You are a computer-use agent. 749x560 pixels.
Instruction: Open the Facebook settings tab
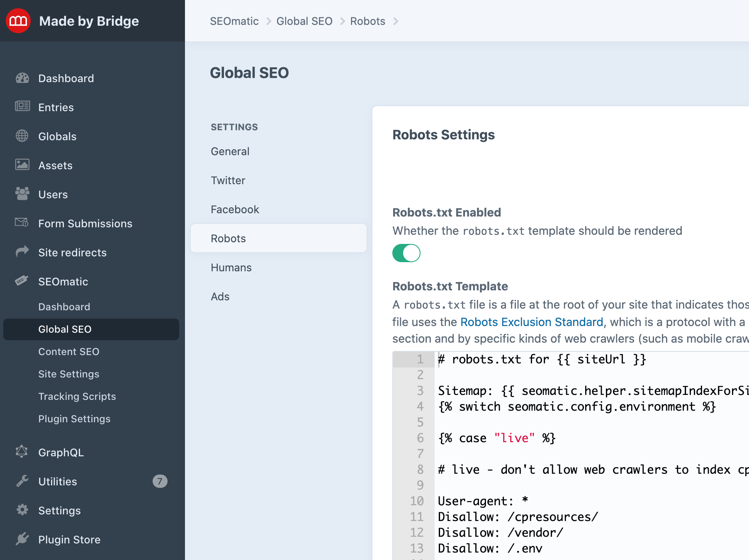(279, 209)
